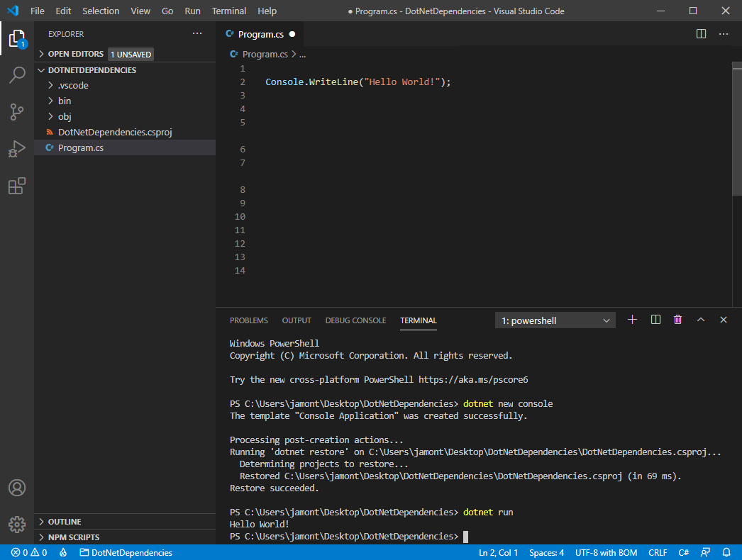
Task: Split the editor using the top-right icon
Action: tap(701, 33)
